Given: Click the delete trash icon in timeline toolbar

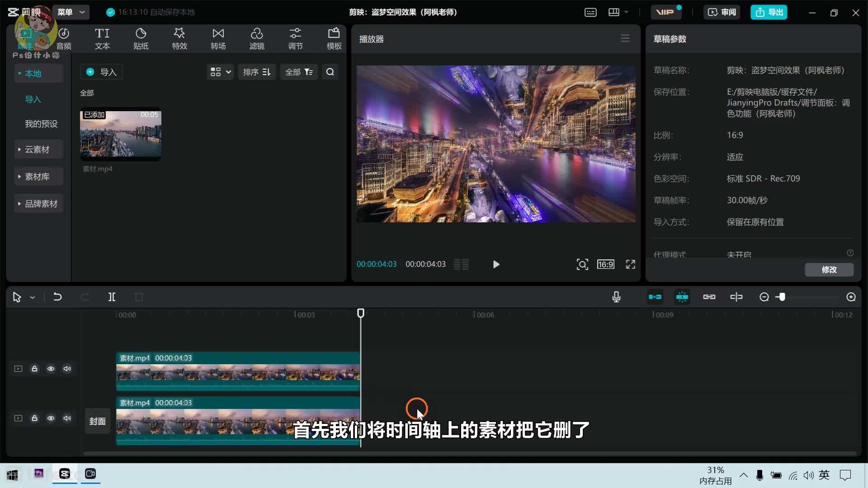Looking at the screenshot, I should point(139,297).
